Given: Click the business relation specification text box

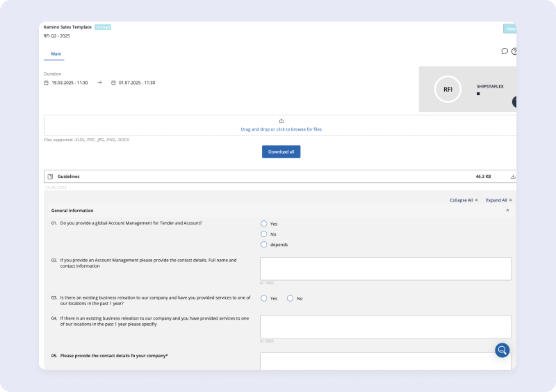Looking at the screenshot, I should (385, 326).
